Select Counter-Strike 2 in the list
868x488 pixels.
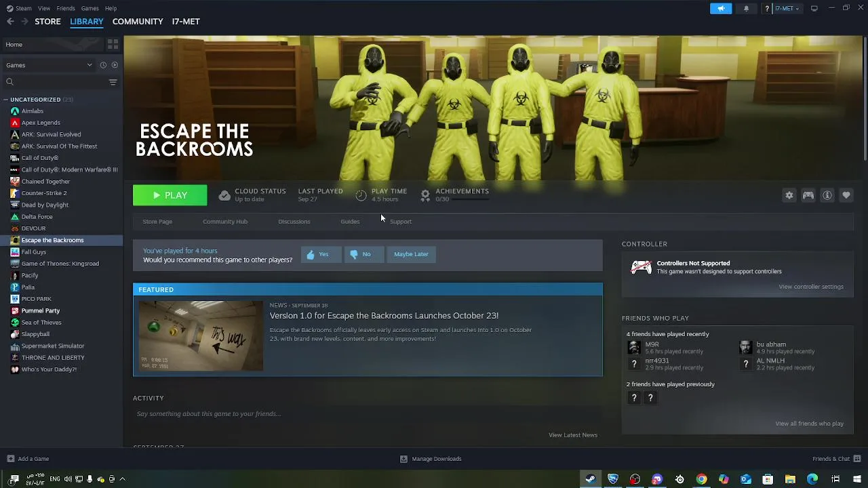[44, 193]
